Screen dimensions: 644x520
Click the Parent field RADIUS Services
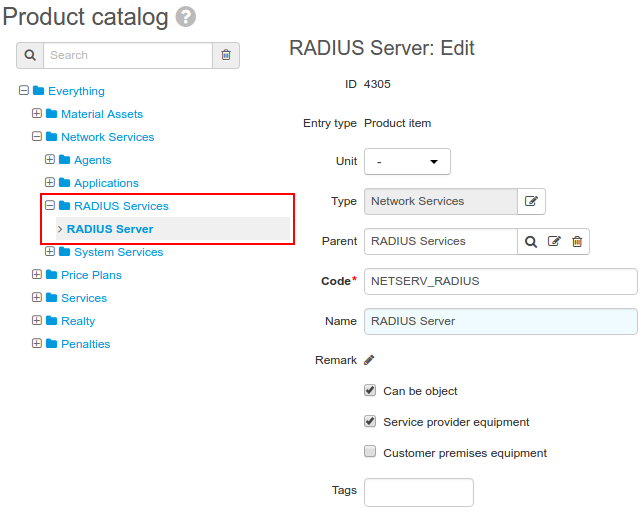point(441,242)
